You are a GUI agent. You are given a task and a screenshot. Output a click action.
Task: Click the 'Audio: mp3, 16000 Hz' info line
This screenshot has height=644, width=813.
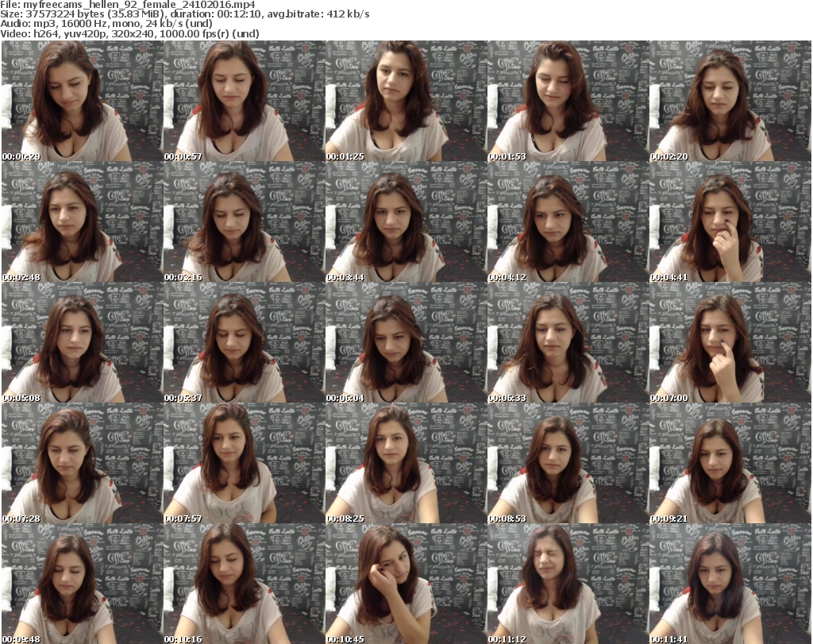106,24
